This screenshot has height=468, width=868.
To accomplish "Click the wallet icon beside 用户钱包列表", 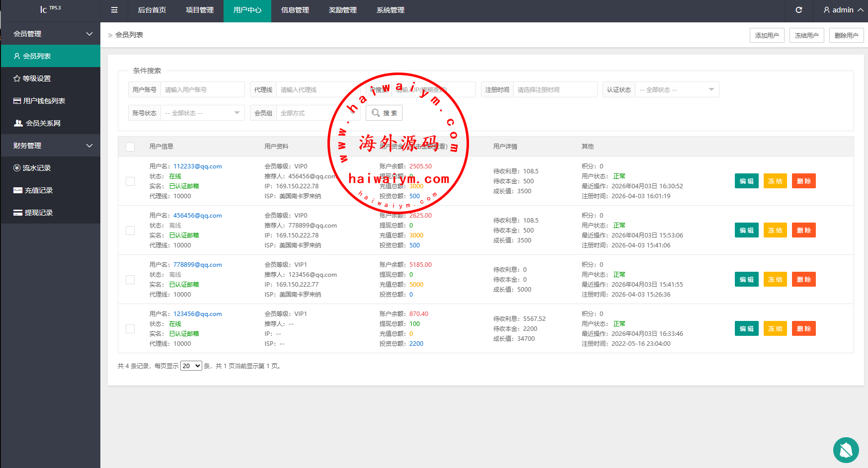I will pos(17,101).
